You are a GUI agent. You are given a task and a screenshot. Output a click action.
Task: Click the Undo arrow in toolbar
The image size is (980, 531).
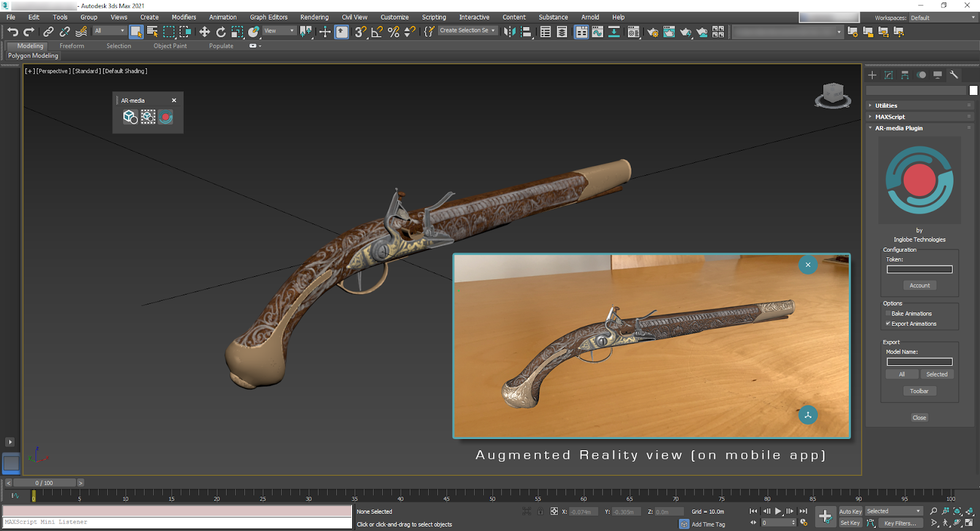coord(13,32)
